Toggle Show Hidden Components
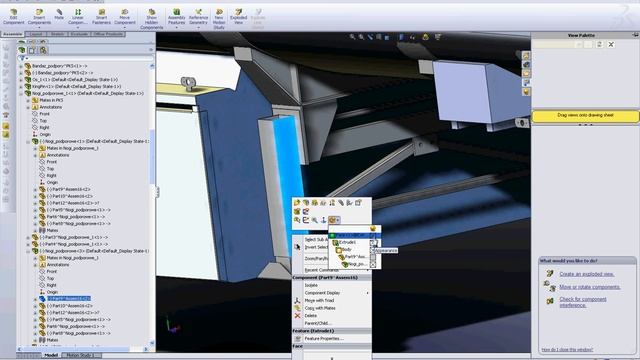640x360 pixels. coord(151,19)
